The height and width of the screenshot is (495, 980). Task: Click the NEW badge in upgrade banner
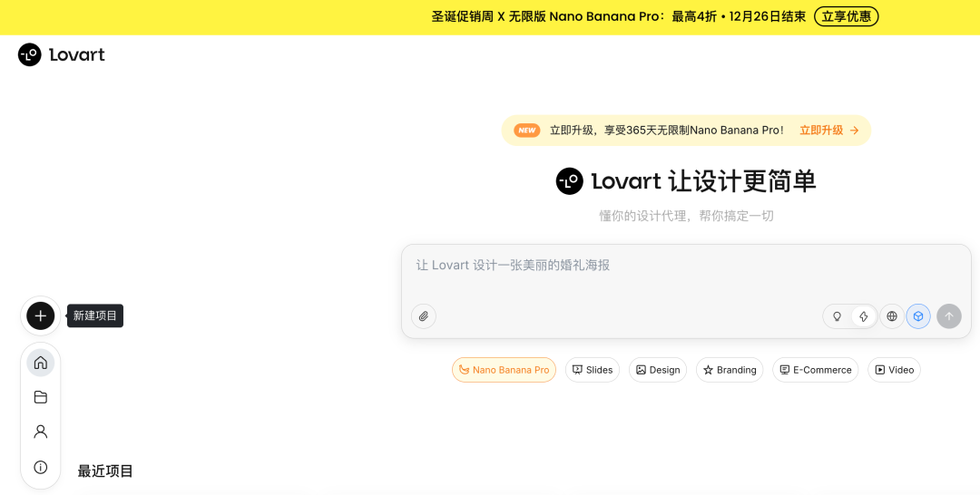(527, 131)
